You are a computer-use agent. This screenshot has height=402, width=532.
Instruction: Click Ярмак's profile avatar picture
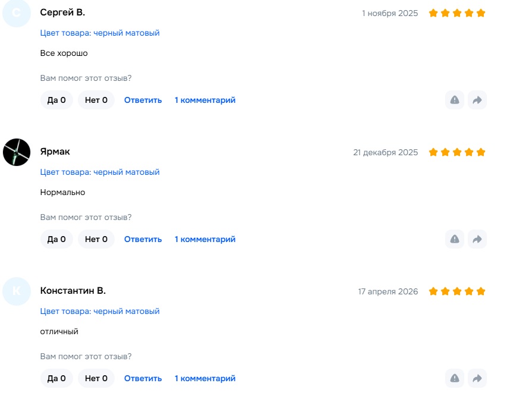[17, 152]
